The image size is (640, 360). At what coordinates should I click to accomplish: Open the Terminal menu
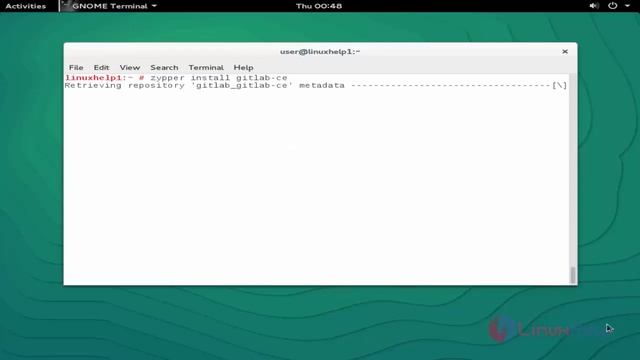[206, 67]
